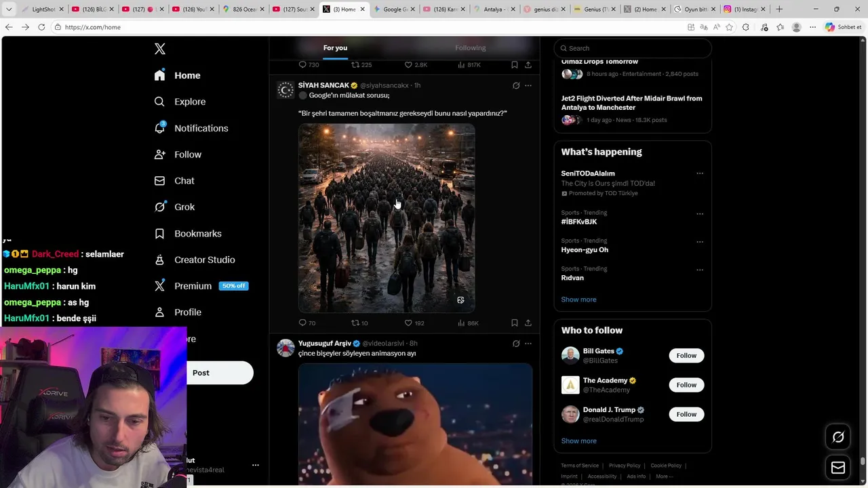Switch to the Google Gr browser tab
868x488 pixels.
click(394, 9)
